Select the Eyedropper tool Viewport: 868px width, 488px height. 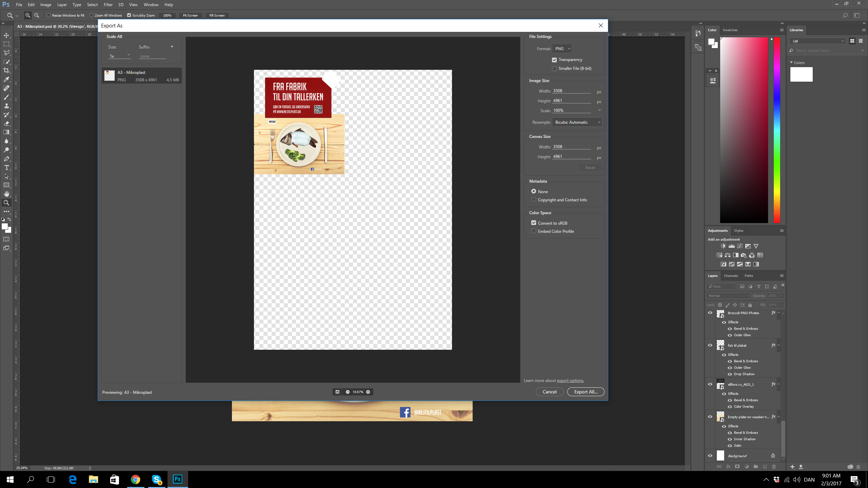point(6,79)
